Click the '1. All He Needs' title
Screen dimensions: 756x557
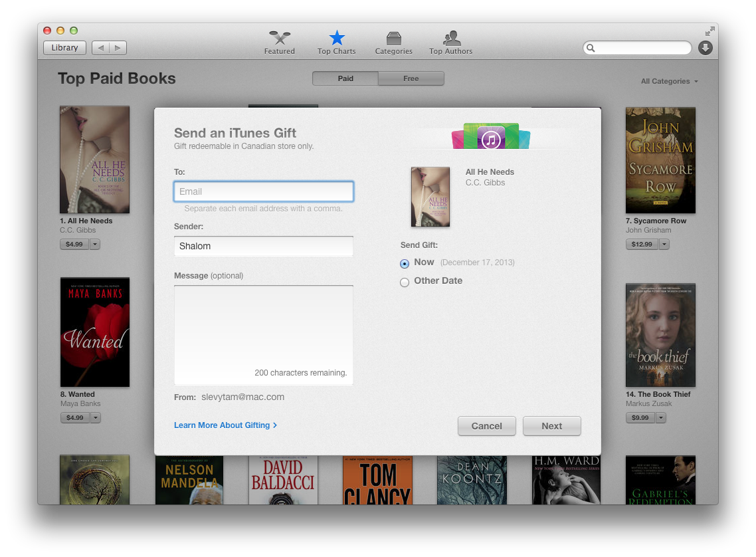pyautogui.click(x=86, y=221)
